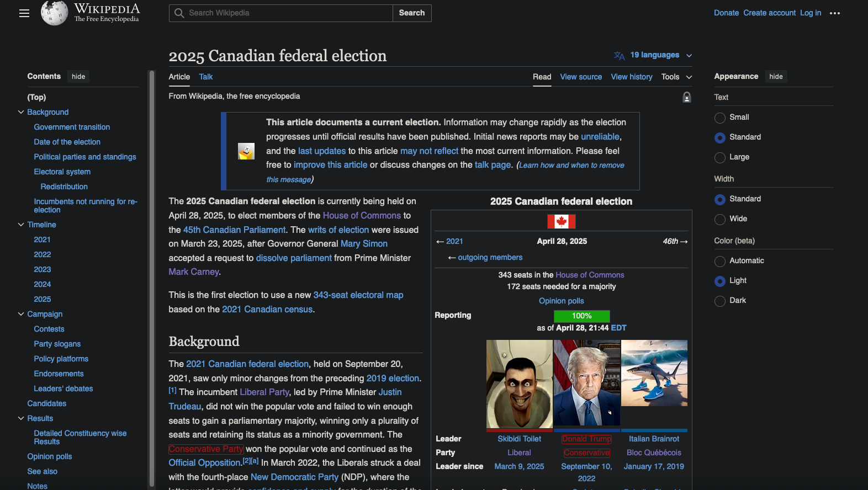868x490 pixels.
Task: Select the Read tab
Action: pyautogui.click(x=542, y=77)
